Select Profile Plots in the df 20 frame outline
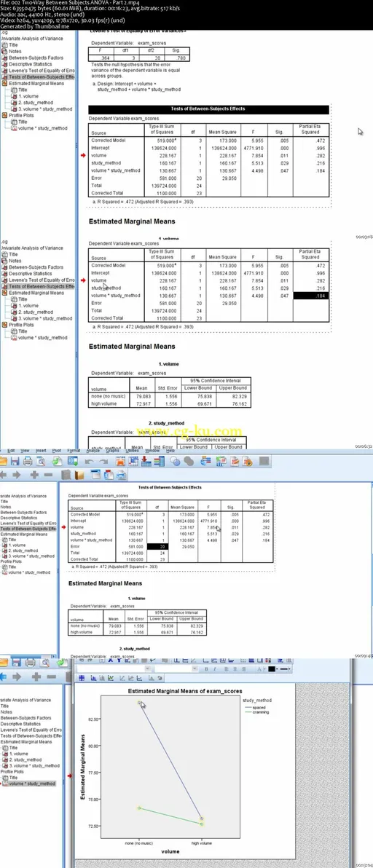373x868 pixels. click(x=10, y=561)
